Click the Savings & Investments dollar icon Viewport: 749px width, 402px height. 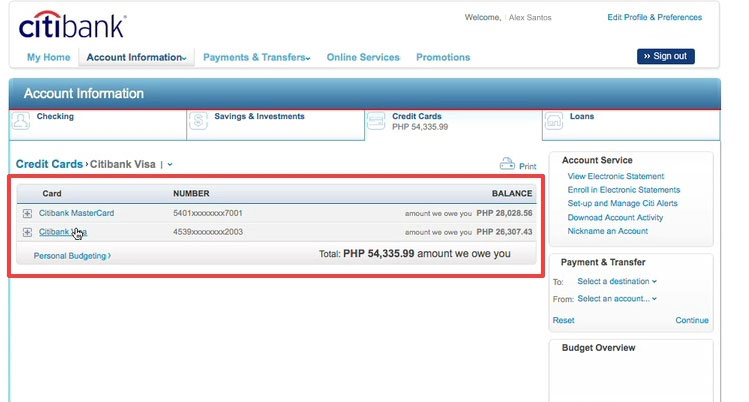pos(198,121)
